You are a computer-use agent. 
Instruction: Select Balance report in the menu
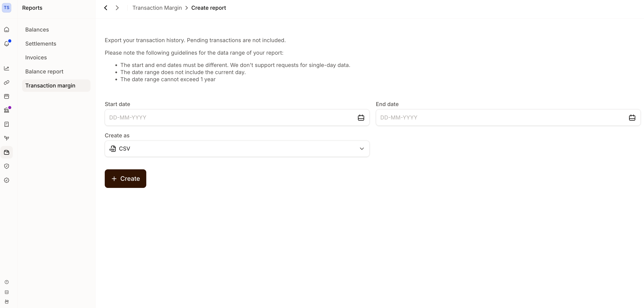[x=44, y=72]
